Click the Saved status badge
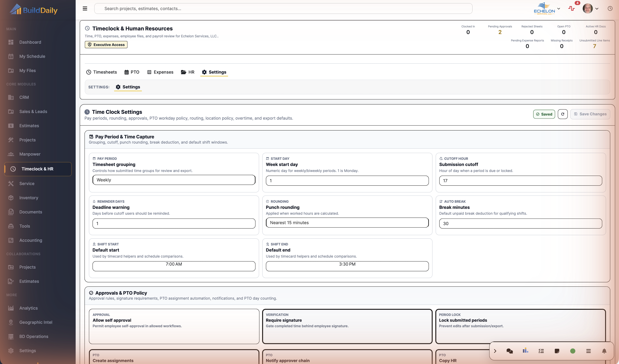The width and height of the screenshot is (619, 364). (x=544, y=114)
